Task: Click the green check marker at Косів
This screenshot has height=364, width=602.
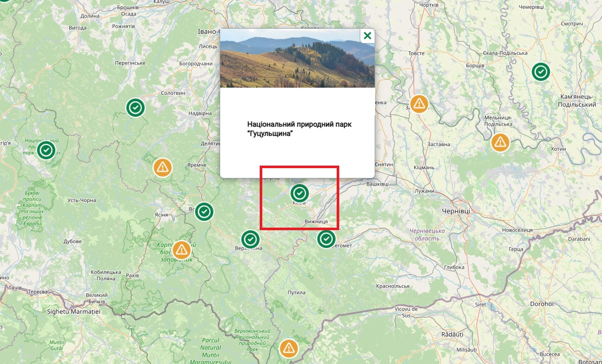Action: [x=300, y=193]
